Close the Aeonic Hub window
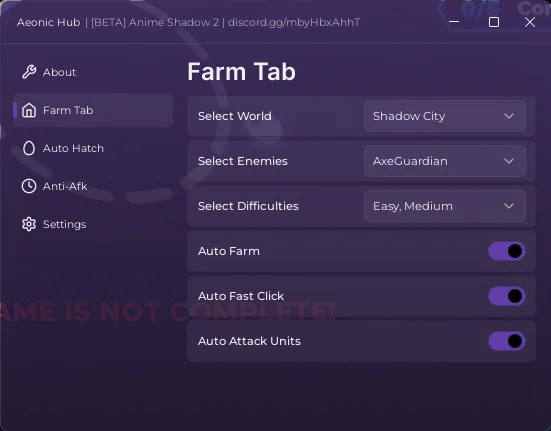Viewport: 551px width, 431px height. pos(530,22)
